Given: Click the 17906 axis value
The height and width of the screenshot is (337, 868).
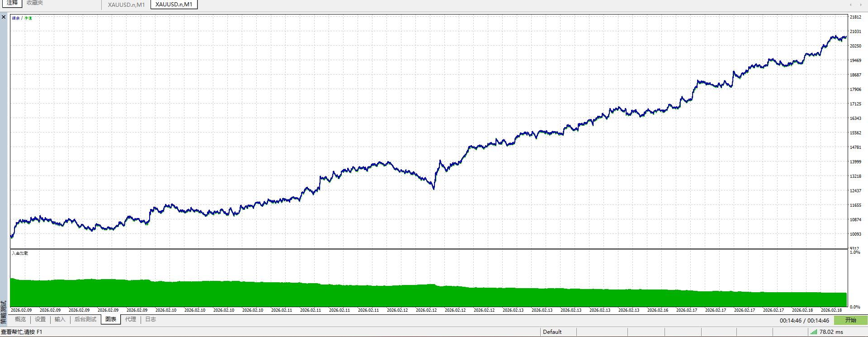Looking at the screenshot, I should [x=855, y=90].
